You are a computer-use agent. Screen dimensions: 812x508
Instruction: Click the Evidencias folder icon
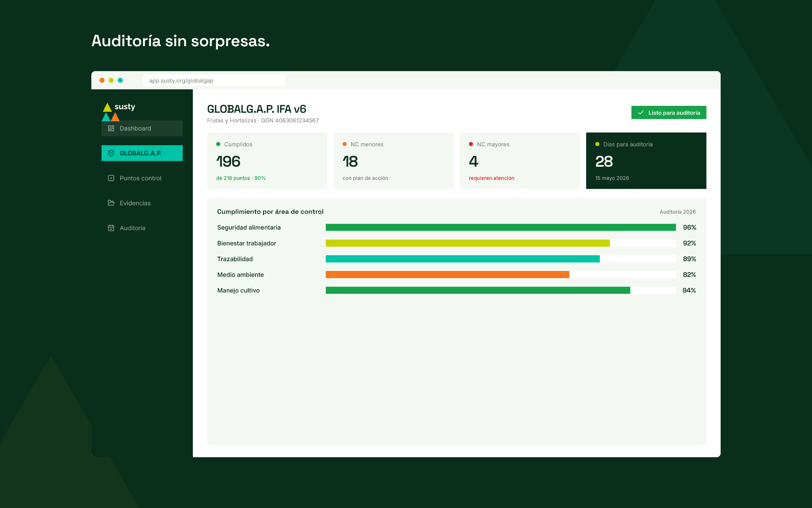(x=111, y=203)
